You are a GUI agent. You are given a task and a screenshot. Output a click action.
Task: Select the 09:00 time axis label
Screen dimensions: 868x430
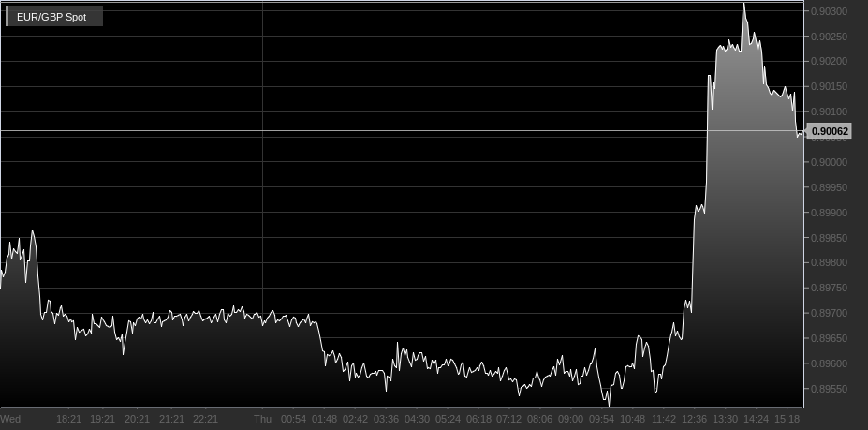(x=570, y=419)
